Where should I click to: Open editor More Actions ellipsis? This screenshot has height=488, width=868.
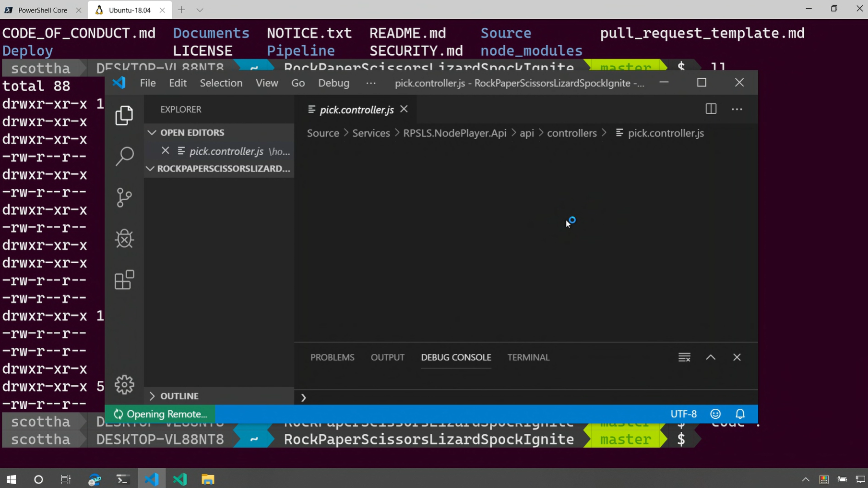click(737, 110)
